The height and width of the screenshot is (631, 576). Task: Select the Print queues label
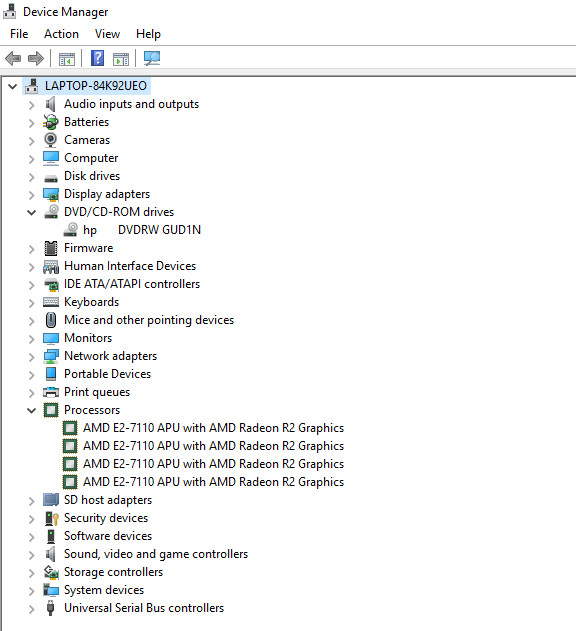click(97, 392)
